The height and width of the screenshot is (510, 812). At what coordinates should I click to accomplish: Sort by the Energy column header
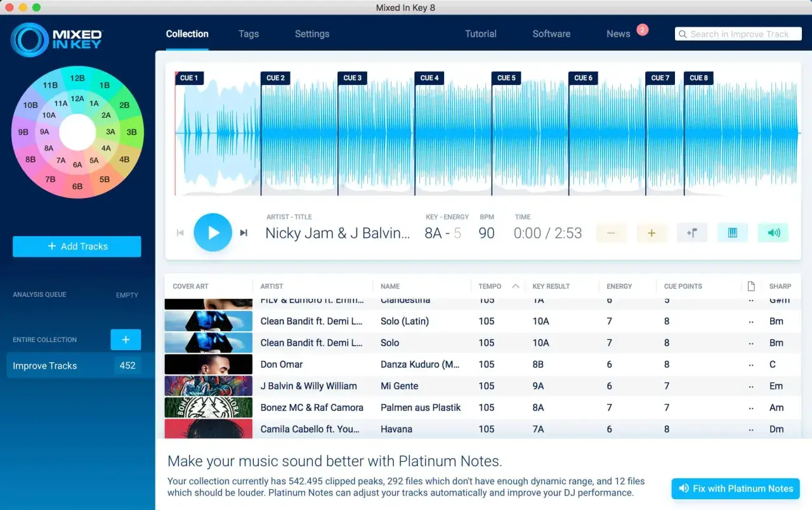pos(619,286)
